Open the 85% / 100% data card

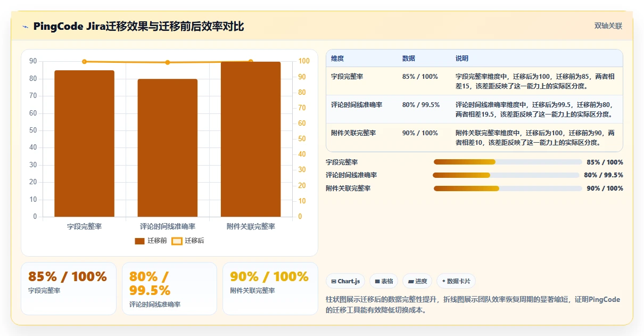(69, 288)
